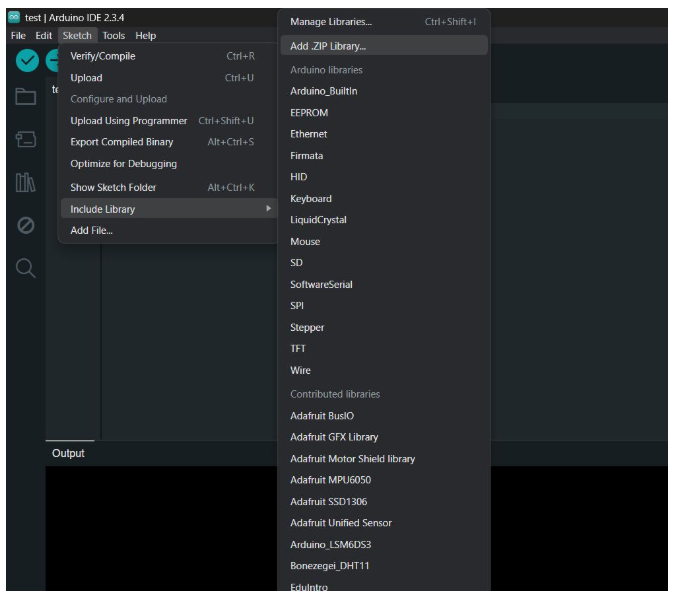The width and height of the screenshot is (682, 595).
Task: Open the Help menu
Action: click(x=145, y=36)
